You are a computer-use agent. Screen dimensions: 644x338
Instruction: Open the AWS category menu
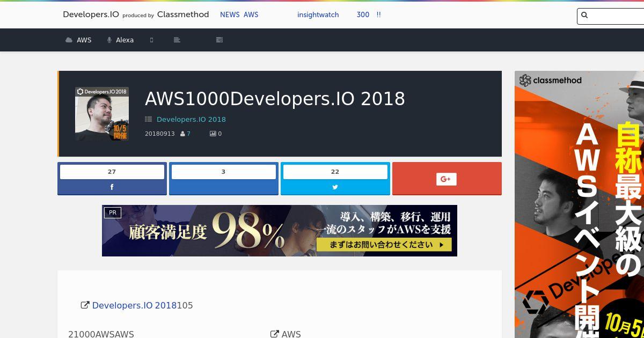78,40
